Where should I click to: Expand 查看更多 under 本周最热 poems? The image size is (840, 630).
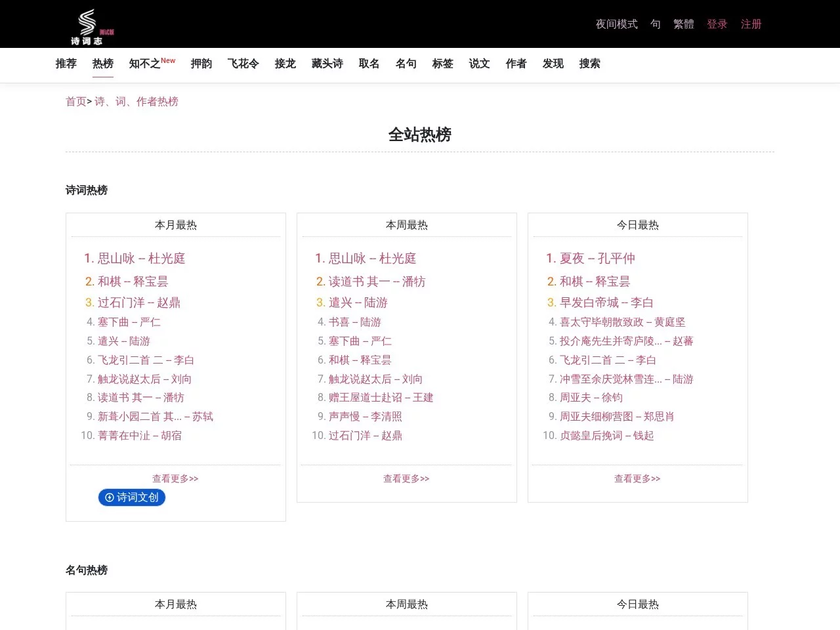pyautogui.click(x=406, y=479)
